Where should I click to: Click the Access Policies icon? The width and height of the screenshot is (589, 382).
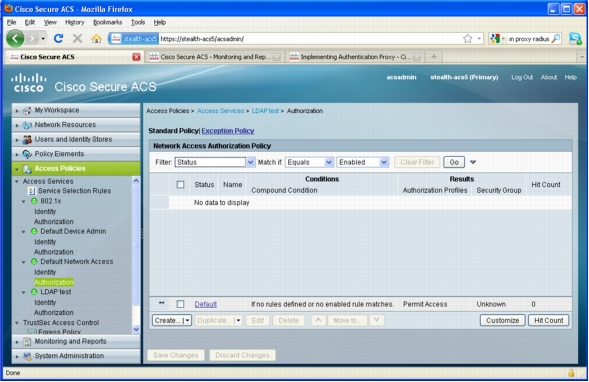[x=27, y=169]
